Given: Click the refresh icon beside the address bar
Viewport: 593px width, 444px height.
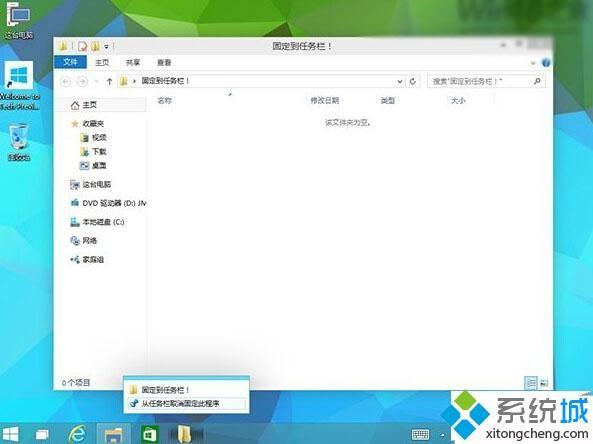Looking at the screenshot, I should [413, 81].
